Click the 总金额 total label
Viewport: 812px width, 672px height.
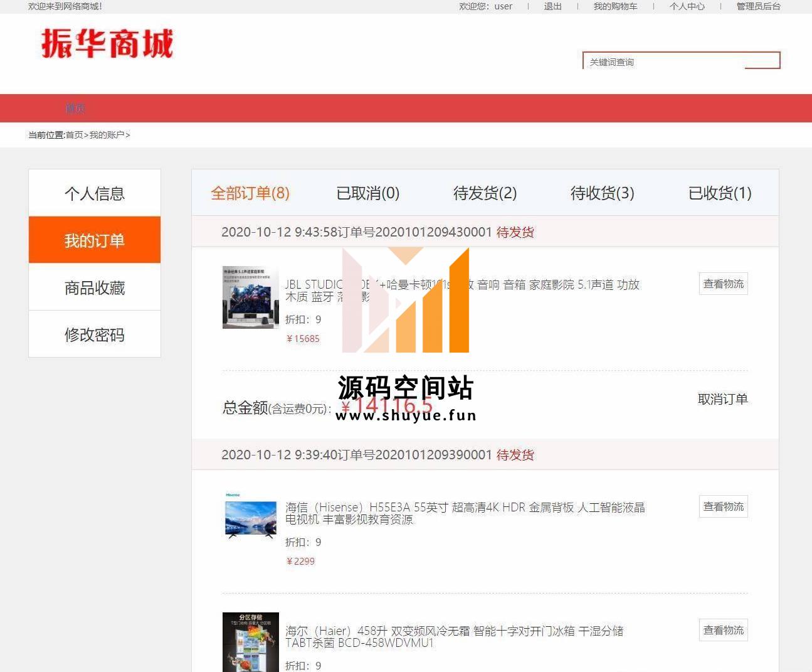[x=245, y=408]
